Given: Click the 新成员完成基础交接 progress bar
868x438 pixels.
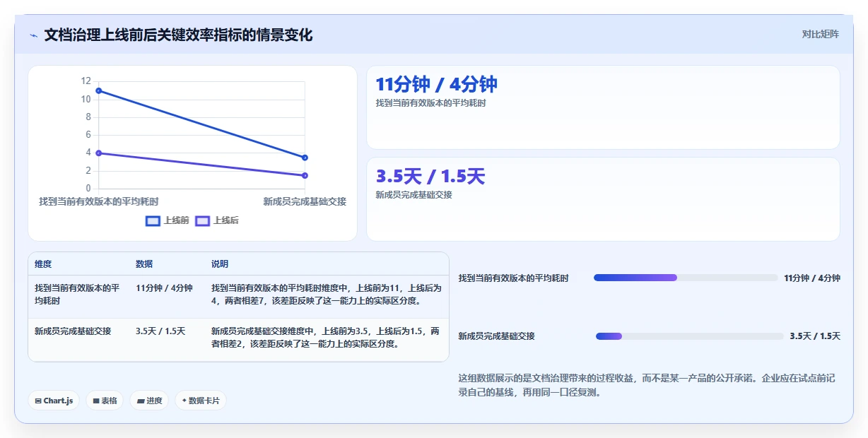Looking at the screenshot, I should (690, 336).
